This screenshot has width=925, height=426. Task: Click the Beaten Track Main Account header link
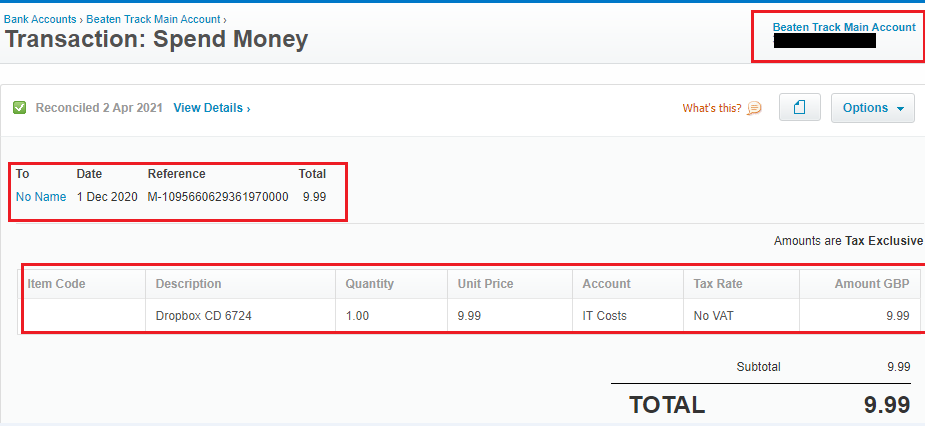click(843, 27)
